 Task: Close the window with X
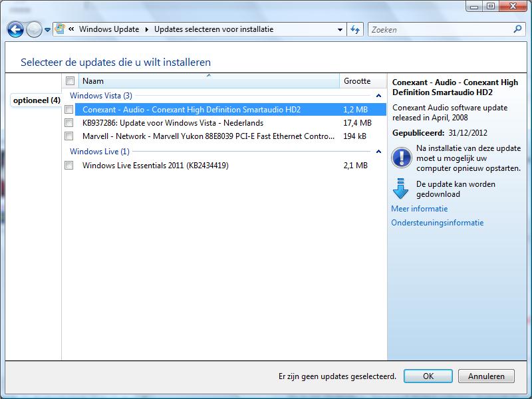point(513,7)
